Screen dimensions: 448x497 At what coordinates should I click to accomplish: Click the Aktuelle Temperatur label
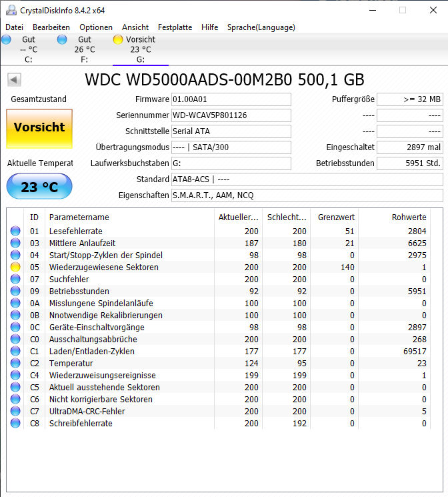point(40,163)
